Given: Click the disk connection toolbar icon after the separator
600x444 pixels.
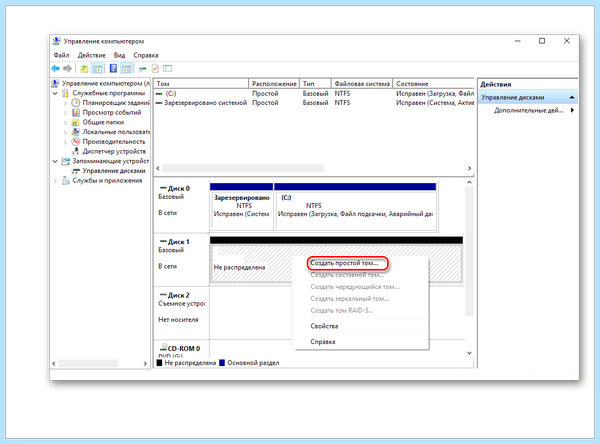Looking at the screenshot, I should 142,69.
